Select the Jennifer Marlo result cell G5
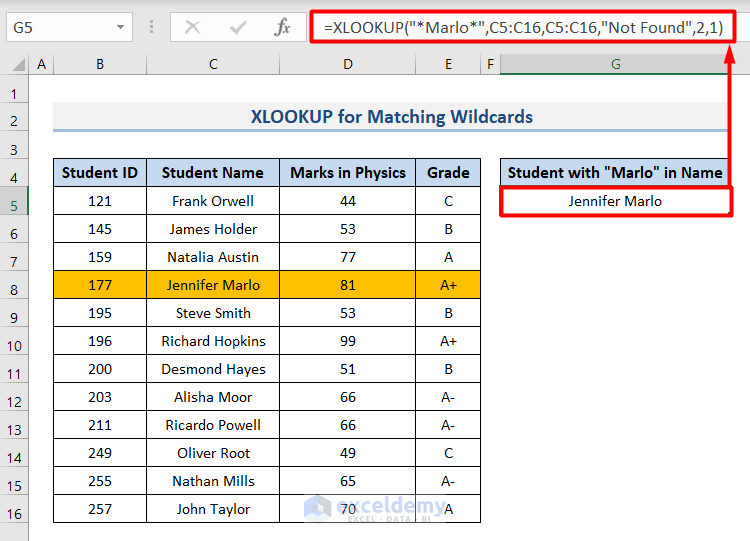 pos(615,201)
